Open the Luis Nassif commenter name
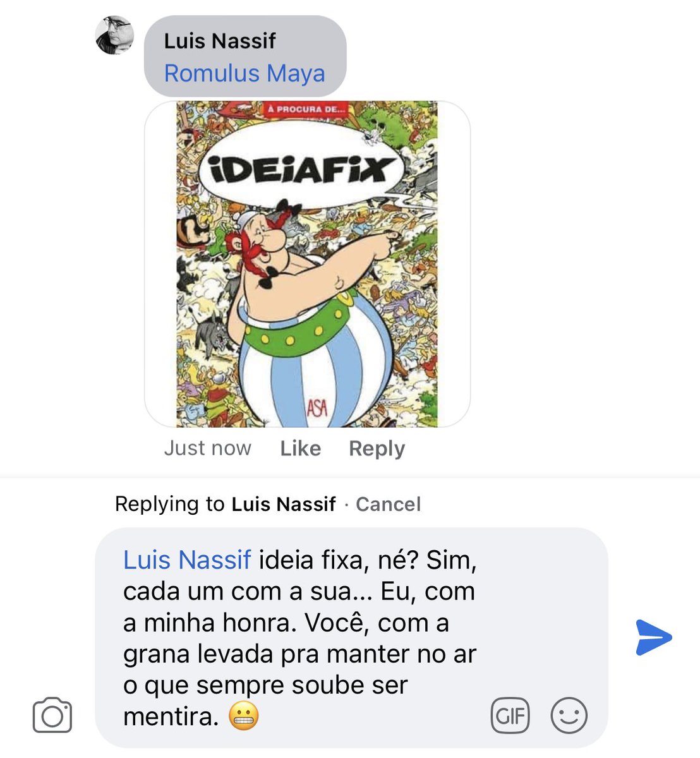Image resolution: width=700 pixels, height=758 pixels. [220, 41]
